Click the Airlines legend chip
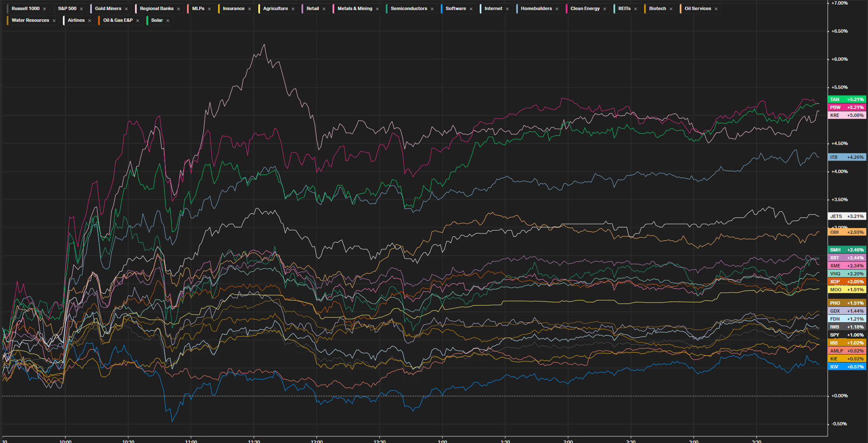Screen dimensions: 868x443 tap(76, 20)
